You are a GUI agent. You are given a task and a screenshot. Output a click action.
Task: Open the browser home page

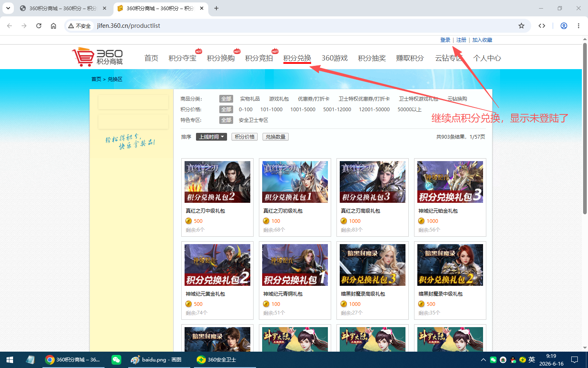(53, 26)
